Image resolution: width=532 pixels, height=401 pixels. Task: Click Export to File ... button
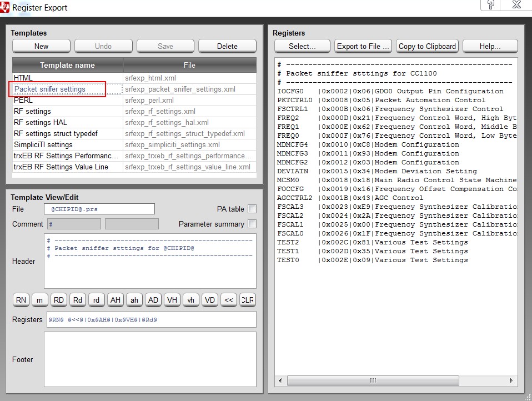pos(363,46)
